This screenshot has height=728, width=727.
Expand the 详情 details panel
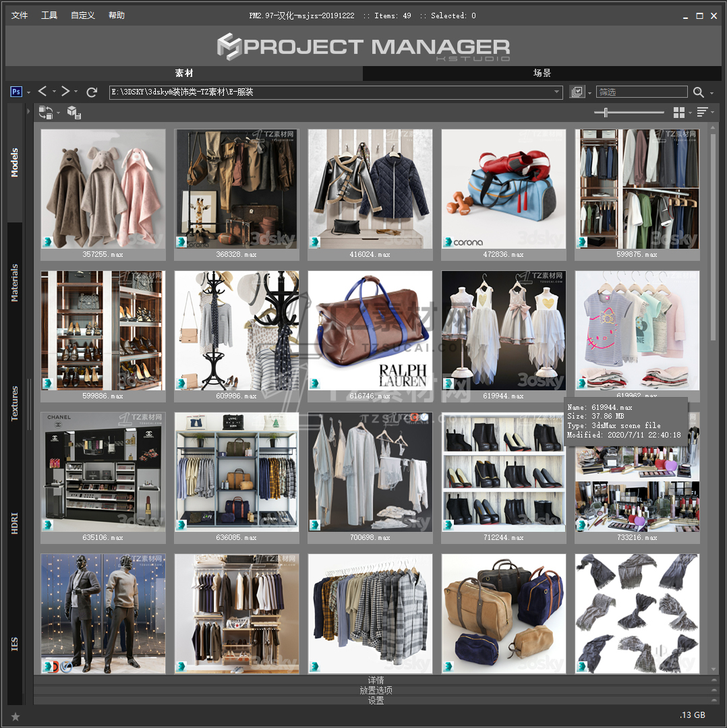click(376, 680)
